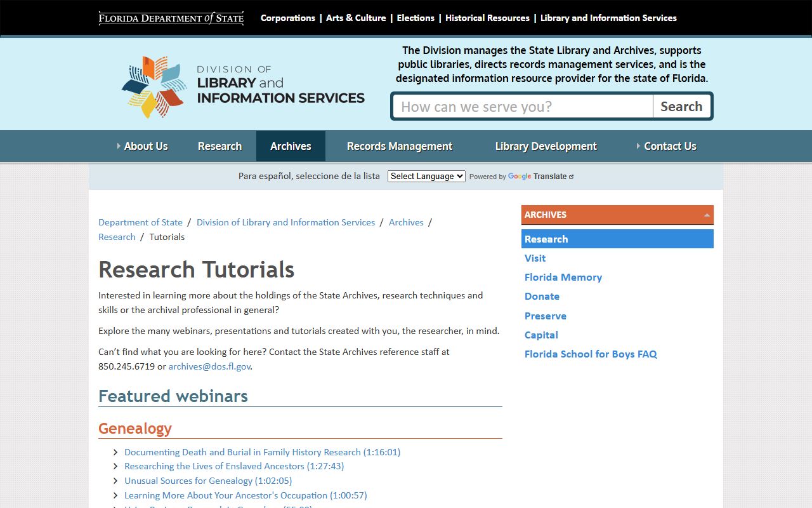
Task: Click the chevron beside Unusual Sources for Genealogy
Action: pyautogui.click(x=115, y=481)
